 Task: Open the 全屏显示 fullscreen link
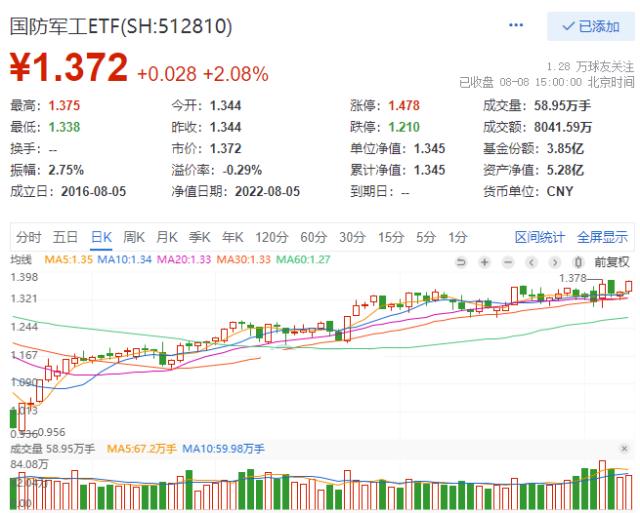602,237
